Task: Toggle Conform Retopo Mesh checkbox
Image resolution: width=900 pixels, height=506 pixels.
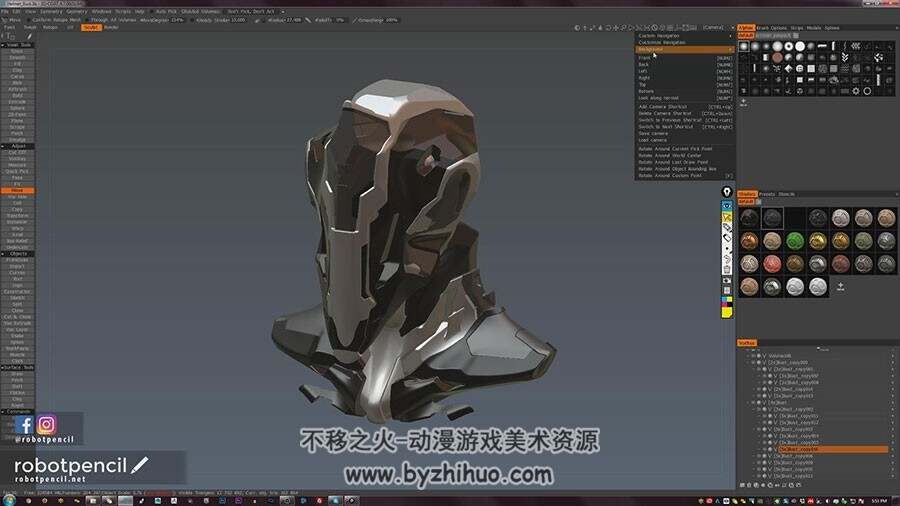Action: tap(29, 20)
